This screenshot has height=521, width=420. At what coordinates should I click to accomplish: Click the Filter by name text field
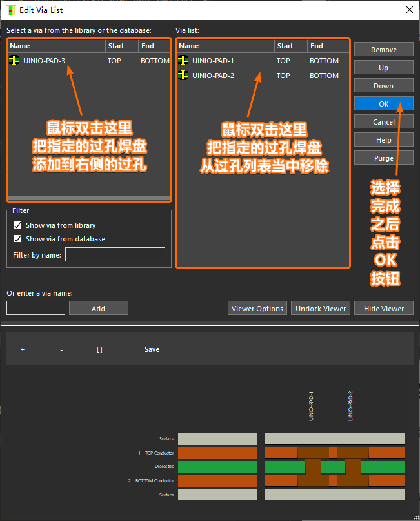click(115, 254)
